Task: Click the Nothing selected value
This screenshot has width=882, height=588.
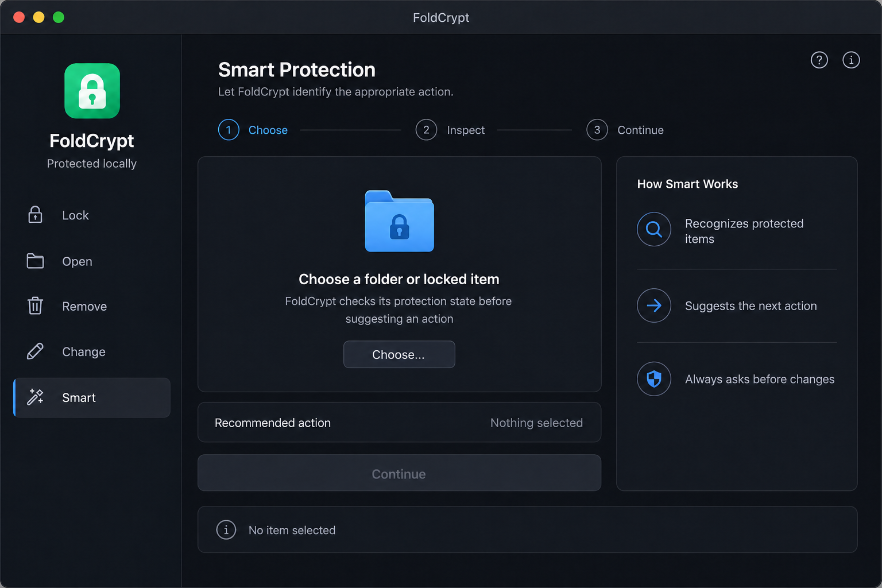Action: click(536, 423)
